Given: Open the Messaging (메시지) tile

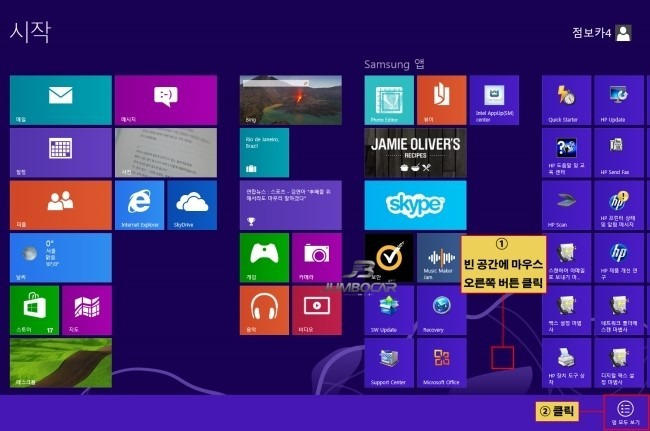Looking at the screenshot, I should [x=166, y=100].
